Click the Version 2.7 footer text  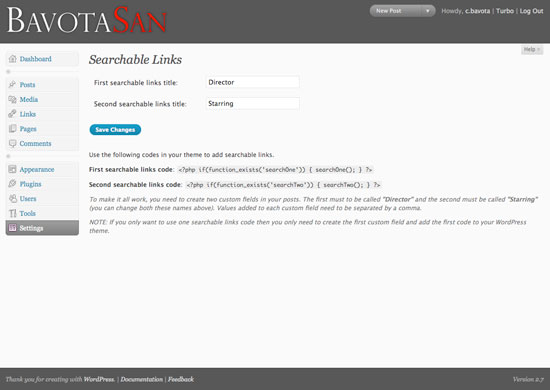tap(528, 379)
